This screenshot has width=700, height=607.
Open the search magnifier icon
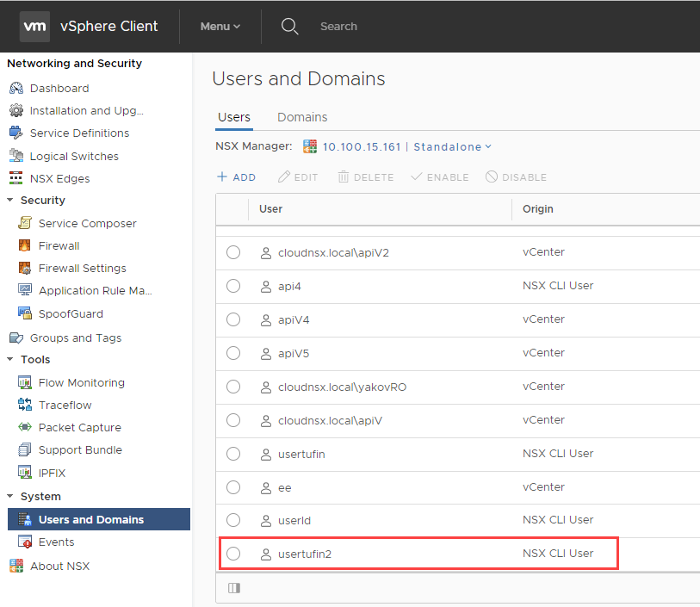(289, 27)
